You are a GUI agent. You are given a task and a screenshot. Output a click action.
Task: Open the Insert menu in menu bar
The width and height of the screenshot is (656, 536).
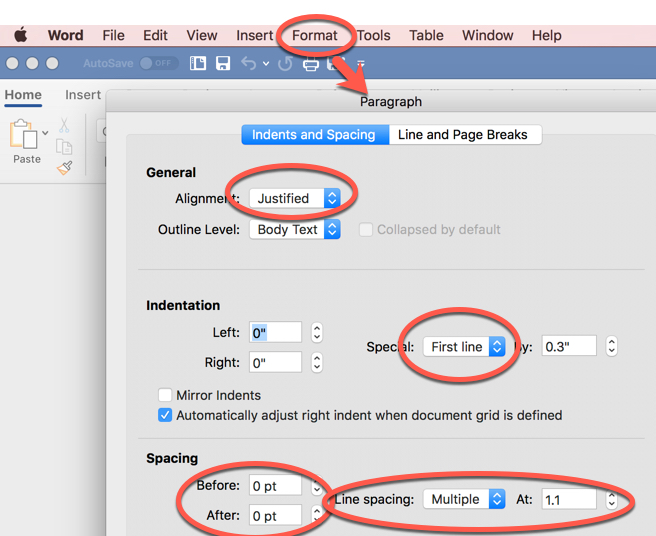click(x=254, y=35)
